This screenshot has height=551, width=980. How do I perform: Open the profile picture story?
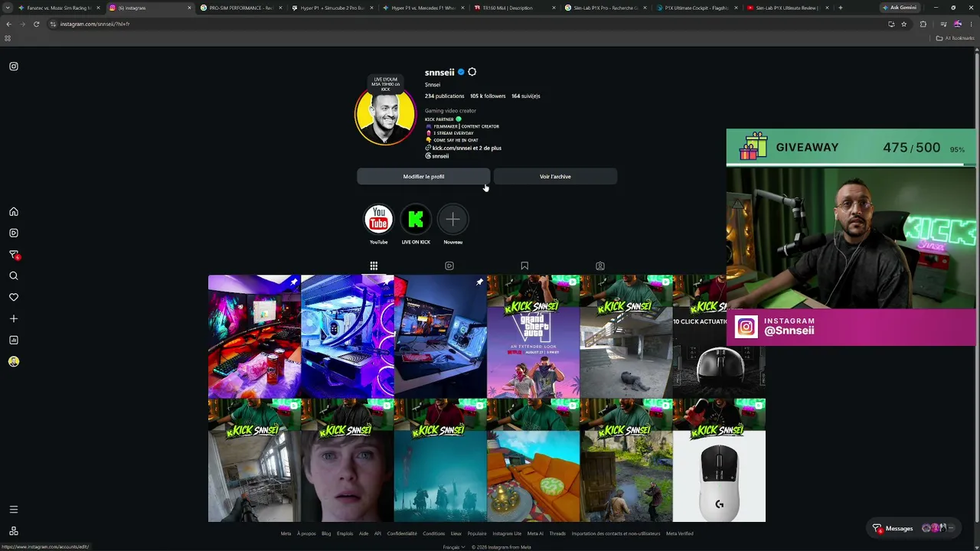385,115
